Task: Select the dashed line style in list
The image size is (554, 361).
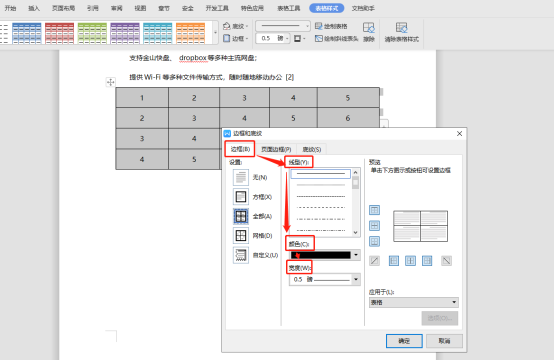Action: click(320, 207)
